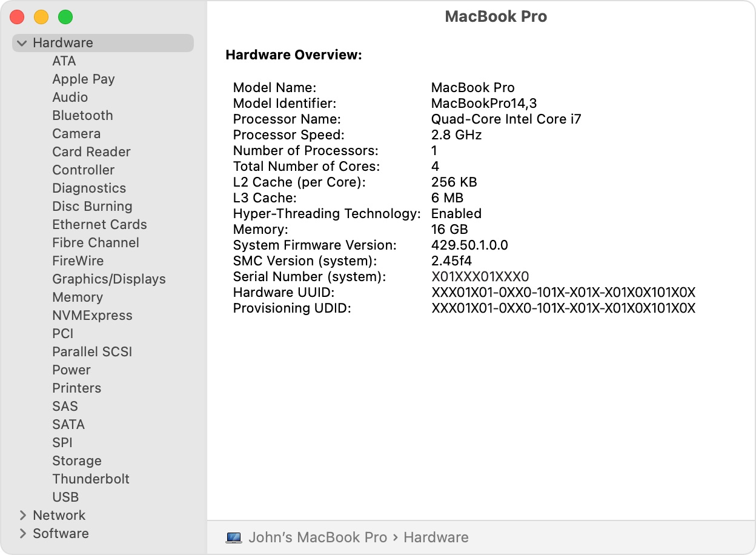Show the Apple Pay information

coord(84,79)
